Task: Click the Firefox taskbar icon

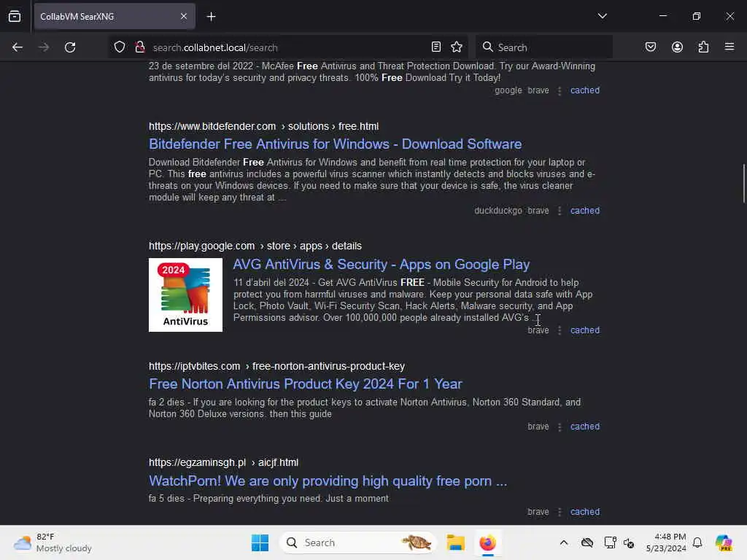Action: coord(487,542)
